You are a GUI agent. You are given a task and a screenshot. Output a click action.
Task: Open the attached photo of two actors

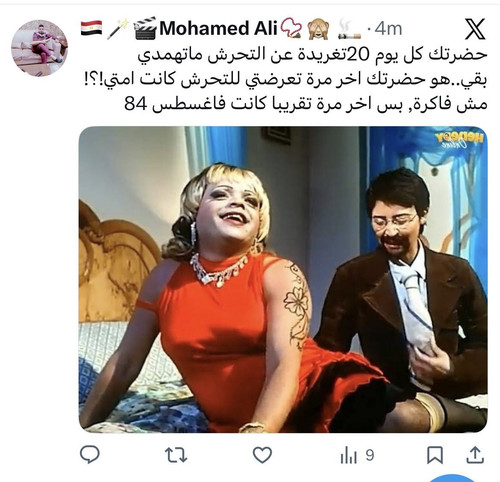tap(283, 279)
